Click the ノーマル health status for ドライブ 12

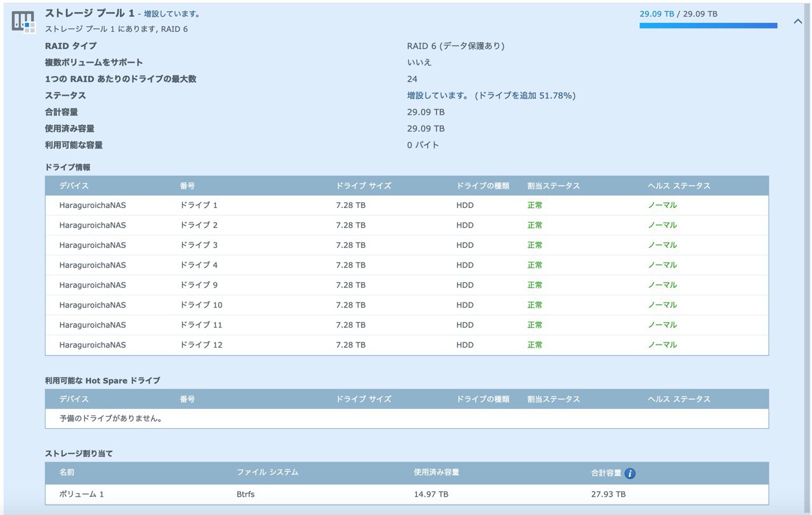[662, 345]
